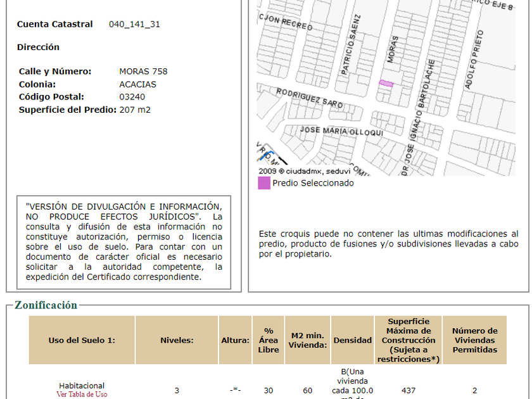This screenshot has height=399, width=532.
Task: Click the Número de Viviendas Permitidas header
Action: (x=474, y=340)
